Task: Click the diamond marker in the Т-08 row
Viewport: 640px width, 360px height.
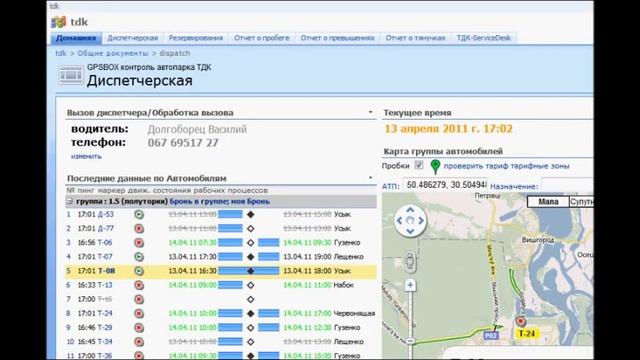Action: click(251, 271)
